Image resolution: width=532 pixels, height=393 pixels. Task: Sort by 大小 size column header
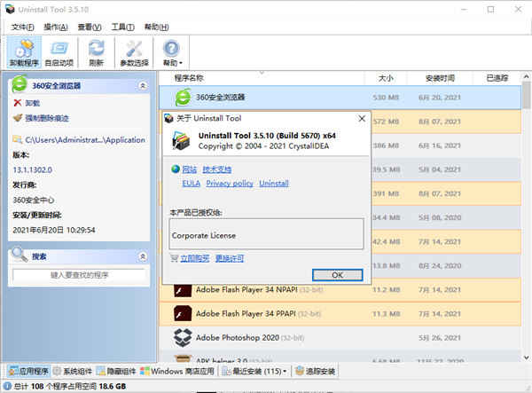[x=386, y=78]
